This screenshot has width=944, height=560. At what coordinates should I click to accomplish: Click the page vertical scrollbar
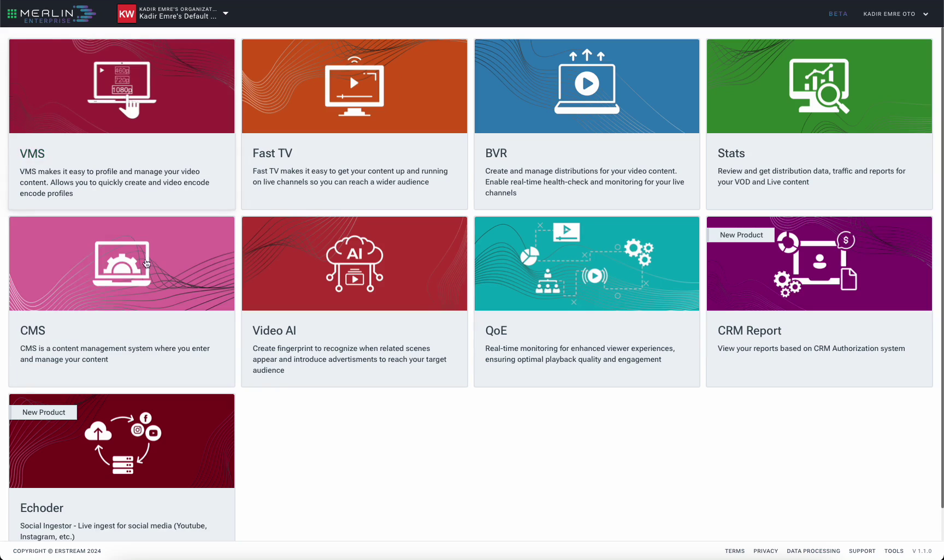[x=942, y=268]
